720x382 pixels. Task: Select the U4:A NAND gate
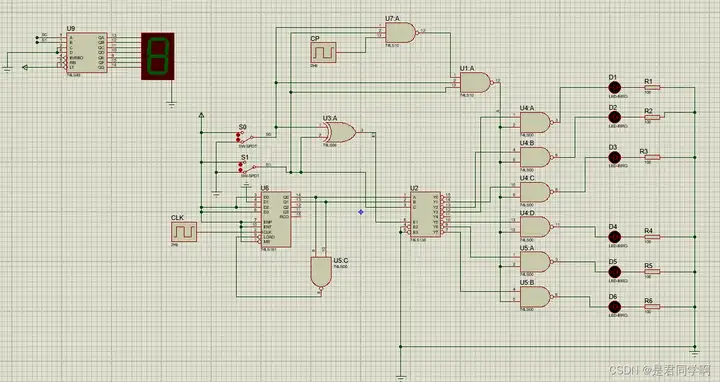coord(534,122)
